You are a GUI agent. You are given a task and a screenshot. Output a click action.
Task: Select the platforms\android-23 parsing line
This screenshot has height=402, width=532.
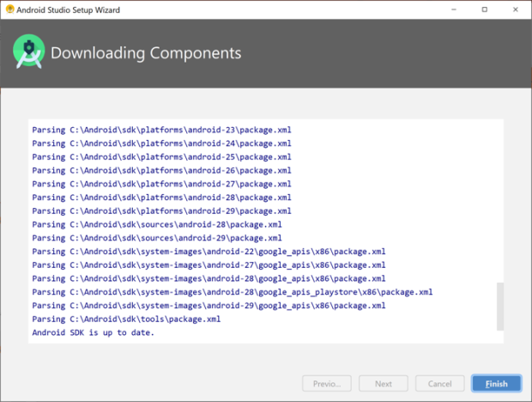(162, 130)
